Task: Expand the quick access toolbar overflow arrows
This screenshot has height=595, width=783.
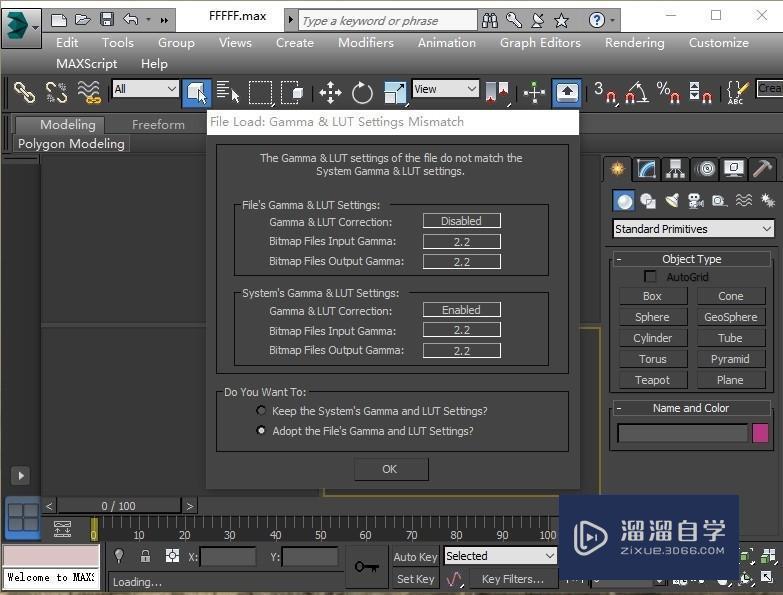Action: click(x=164, y=20)
